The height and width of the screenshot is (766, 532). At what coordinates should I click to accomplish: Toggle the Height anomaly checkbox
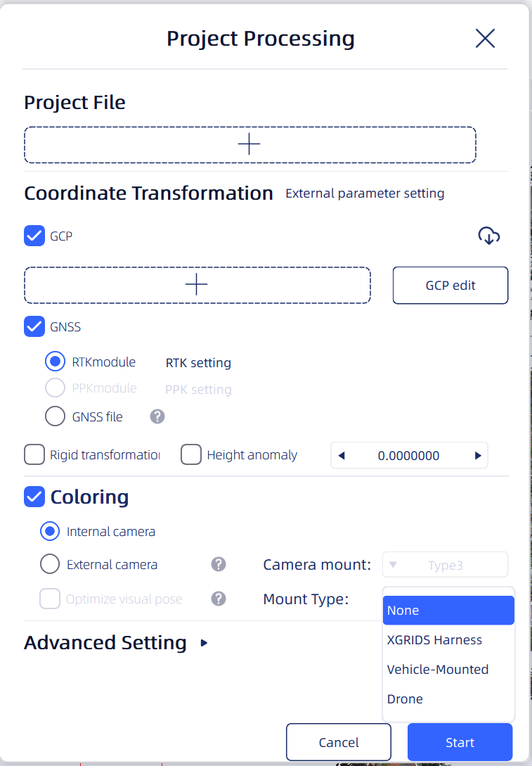(x=191, y=454)
